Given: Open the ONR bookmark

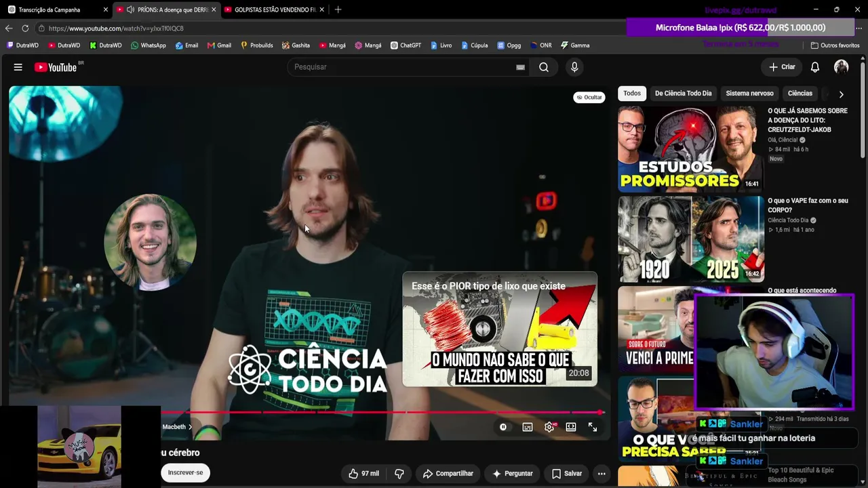Looking at the screenshot, I should coord(541,45).
